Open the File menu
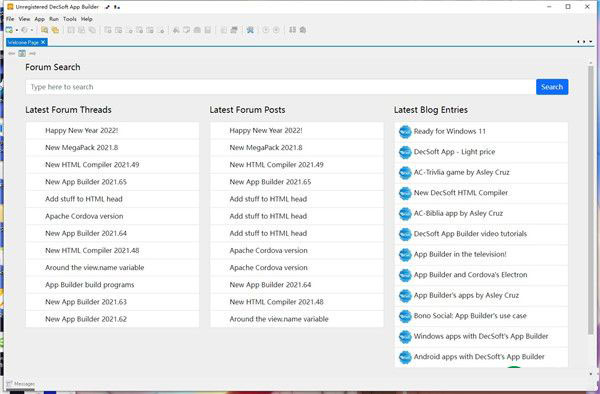The height and width of the screenshot is (394, 600). [10, 19]
